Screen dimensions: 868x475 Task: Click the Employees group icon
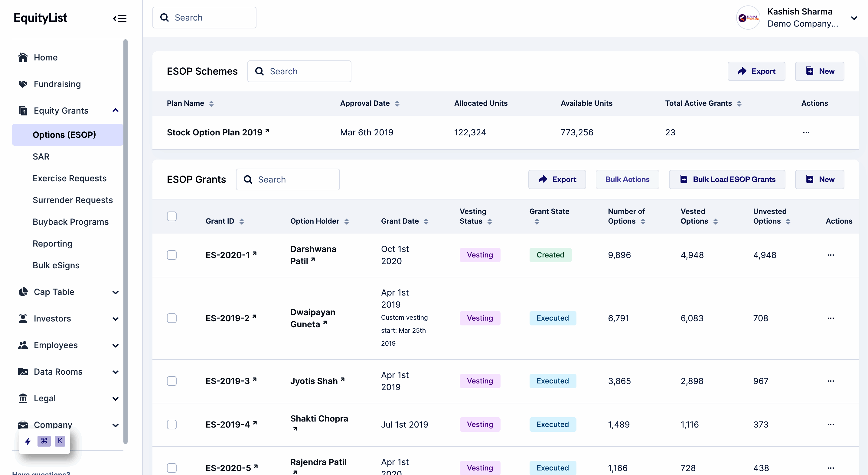23,345
